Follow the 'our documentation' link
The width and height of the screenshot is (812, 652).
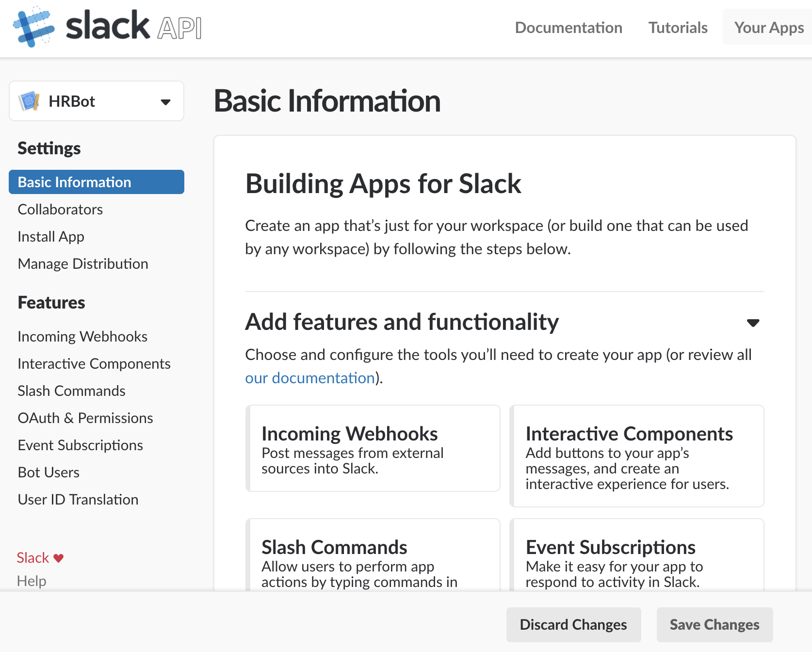[x=309, y=378]
